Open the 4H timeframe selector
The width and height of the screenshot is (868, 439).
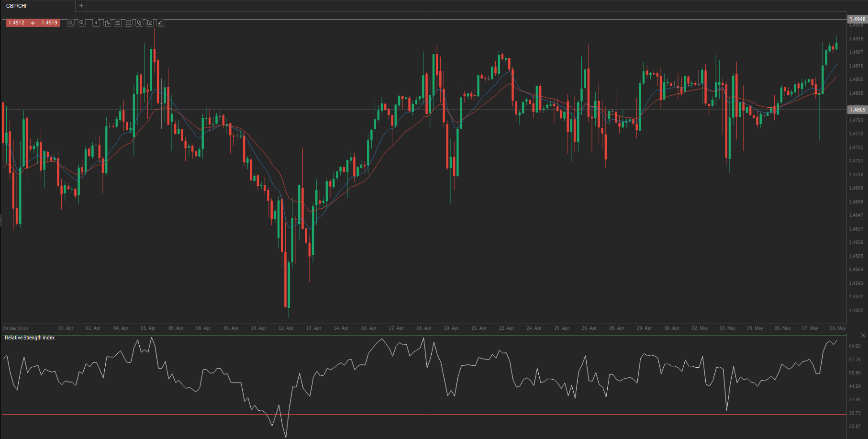[96, 23]
